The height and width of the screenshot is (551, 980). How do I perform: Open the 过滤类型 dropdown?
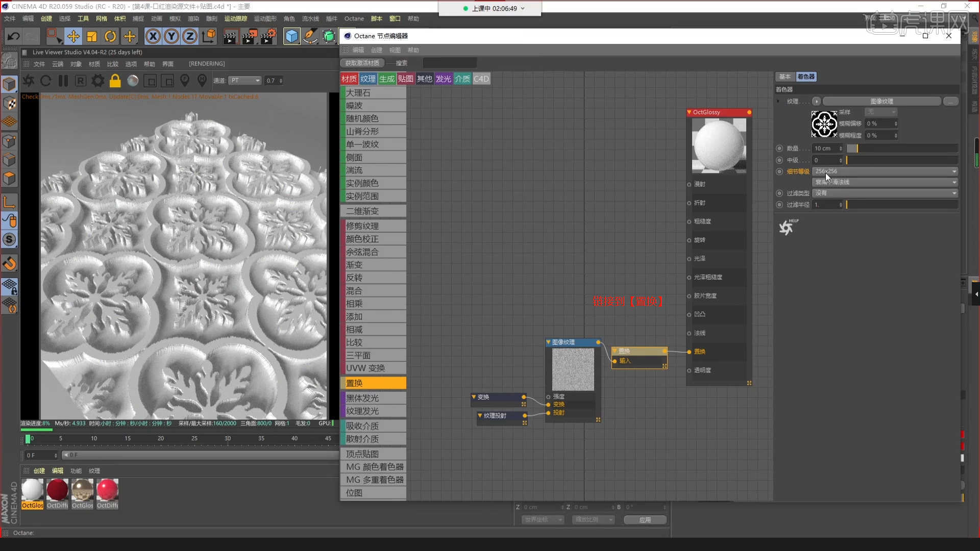pyautogui.click(x=885, y=193)
